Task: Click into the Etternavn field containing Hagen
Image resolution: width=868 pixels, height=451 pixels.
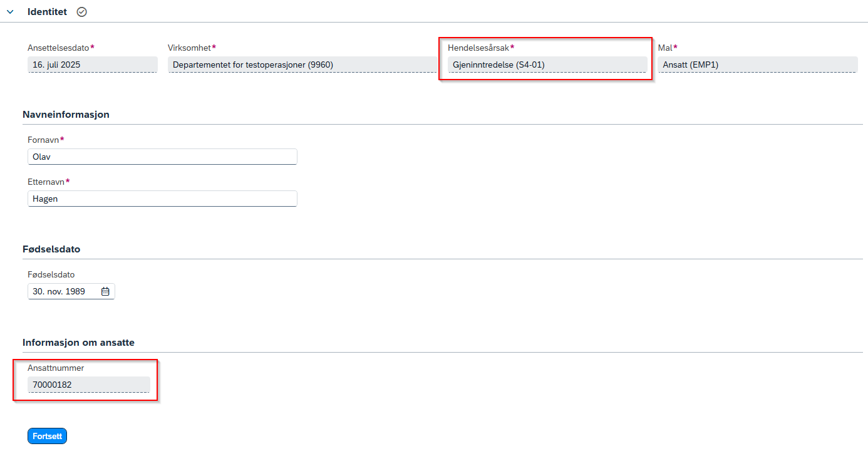Action: pos(162,199)
